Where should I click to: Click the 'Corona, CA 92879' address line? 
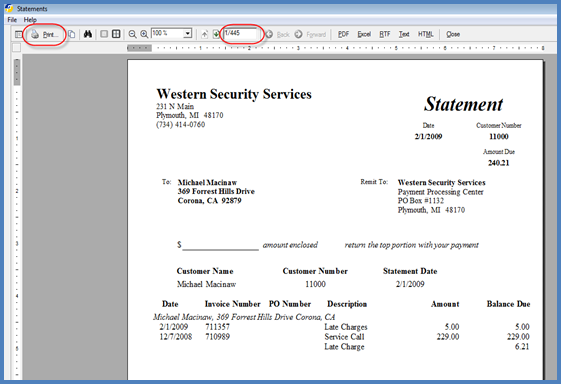point(209,201)
